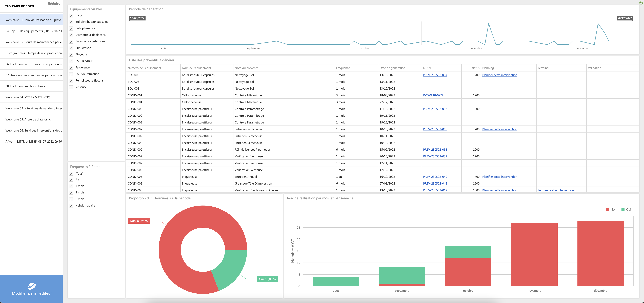Click the décembre bar in chart
The height and width of the screenshot is (303, 644).
600,253
